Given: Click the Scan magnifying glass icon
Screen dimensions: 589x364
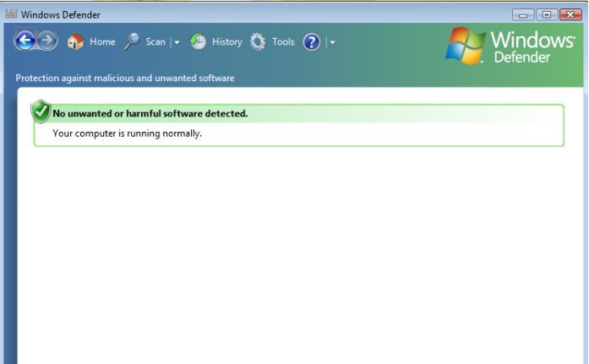Looking at the screenshot, I should (x=132, y=41).
